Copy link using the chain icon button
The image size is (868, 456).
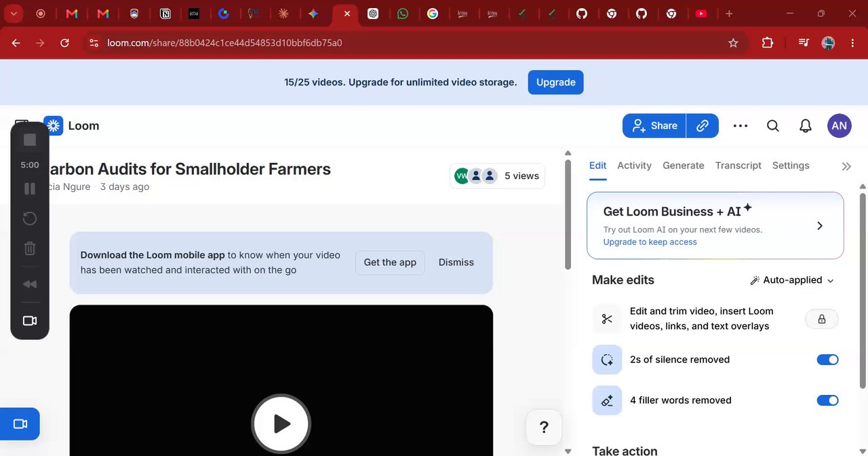point(703,126)
